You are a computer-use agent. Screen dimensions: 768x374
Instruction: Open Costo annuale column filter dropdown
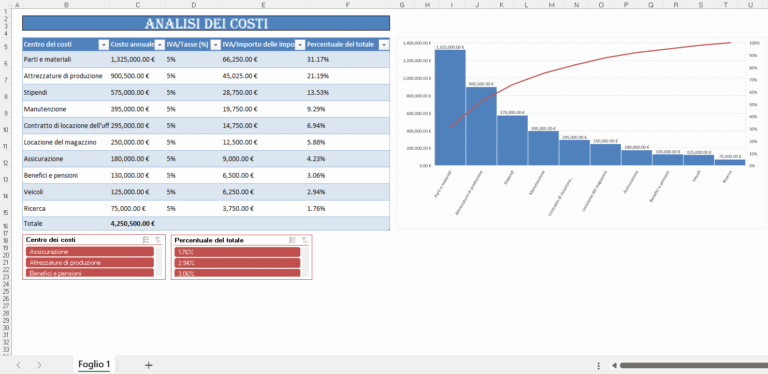tap(160, 45)
